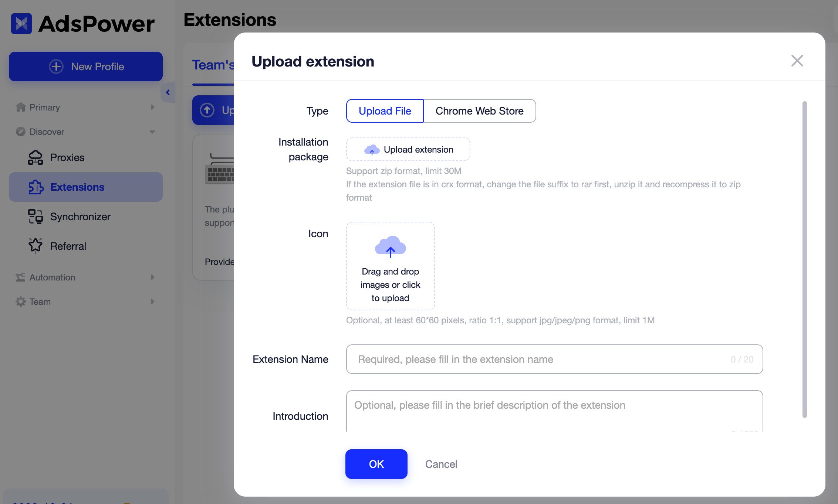Expand the Primary section
The width and height of the screenshot is (838, 504).
[x=152, y=107]
